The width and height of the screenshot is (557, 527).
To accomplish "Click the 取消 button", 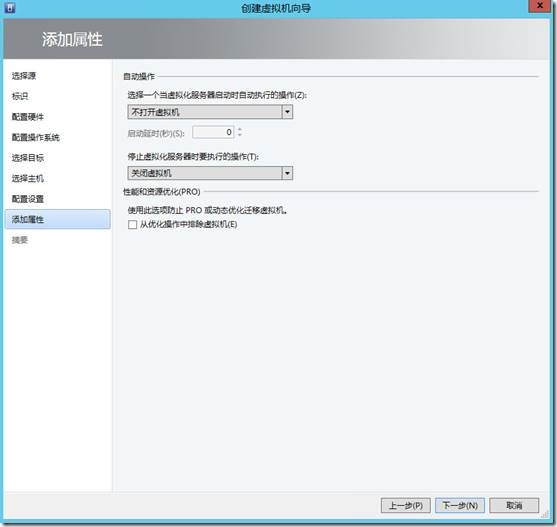I will coord(514,505).
